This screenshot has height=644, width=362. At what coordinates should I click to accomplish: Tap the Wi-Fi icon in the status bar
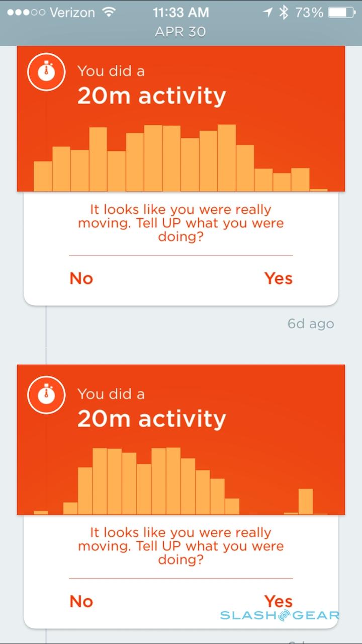click(108, 13)
